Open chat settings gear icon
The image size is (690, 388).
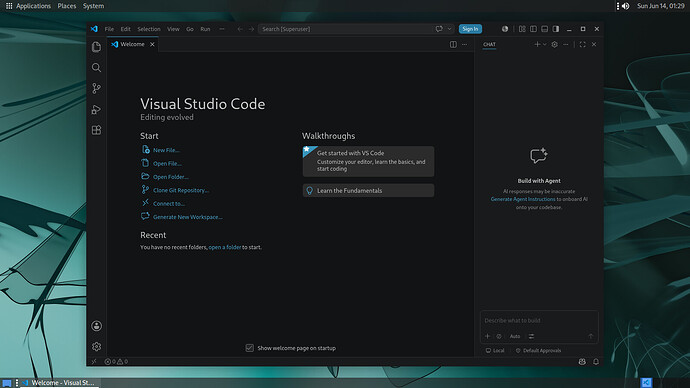click(x=554, y=44)
